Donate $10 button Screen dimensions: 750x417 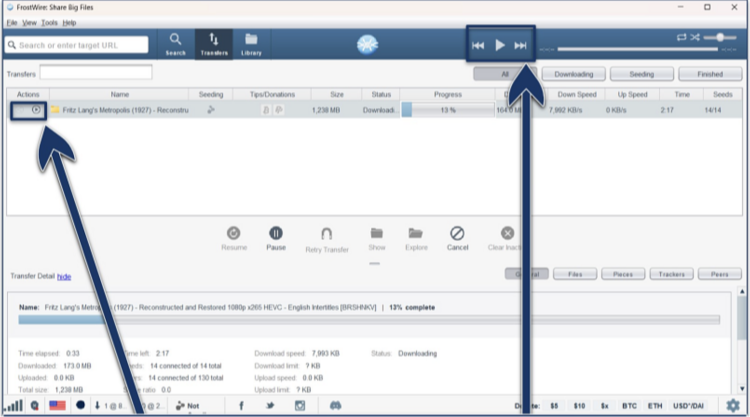(579, 406)
